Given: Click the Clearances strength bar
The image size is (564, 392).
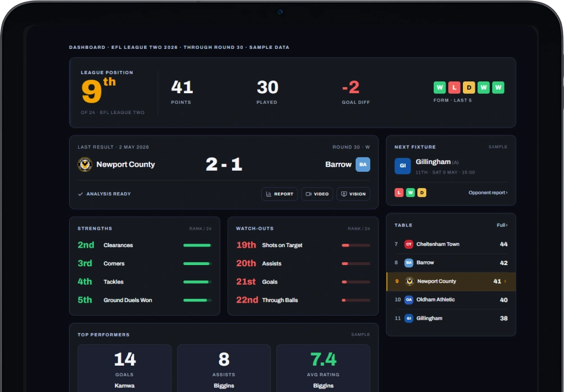Looking at the screenshot, I should click(198, 245).
